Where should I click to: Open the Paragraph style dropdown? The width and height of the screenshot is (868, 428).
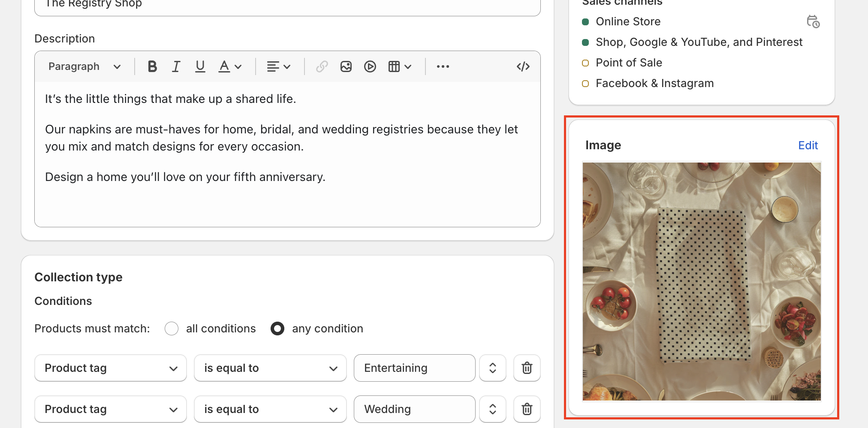(84, 66)
